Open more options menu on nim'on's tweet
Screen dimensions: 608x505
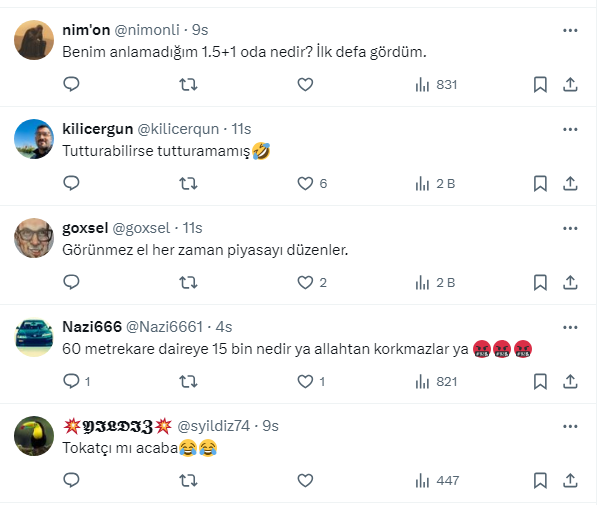[x=570, y=31]
